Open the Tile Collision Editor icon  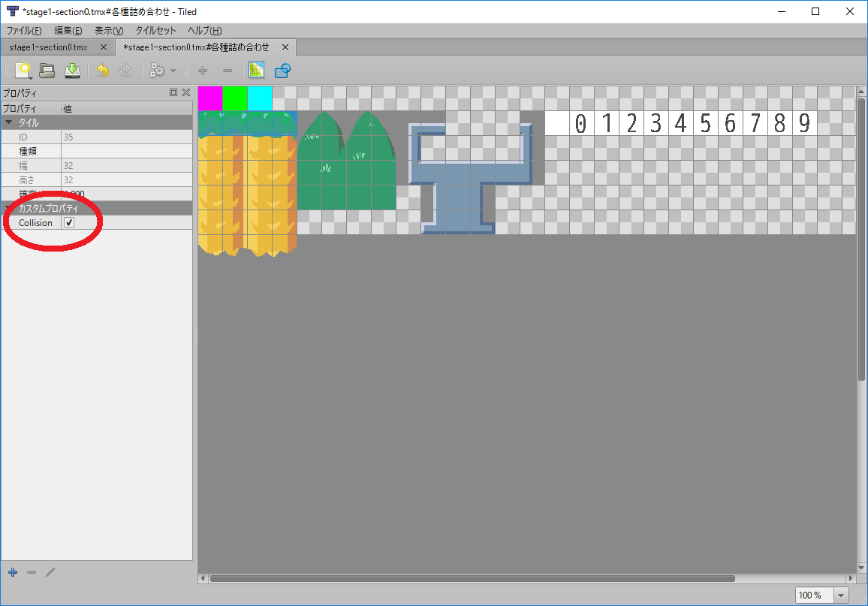[x=282, y=70]
